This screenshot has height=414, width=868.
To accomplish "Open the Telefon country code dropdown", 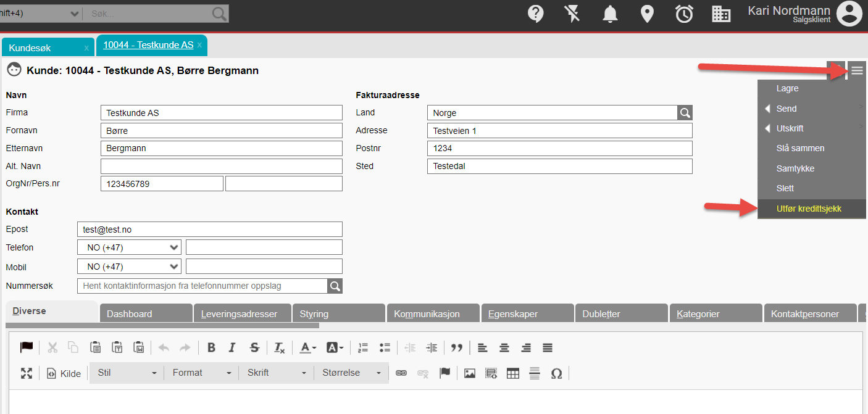I will (x=129, y=247).
